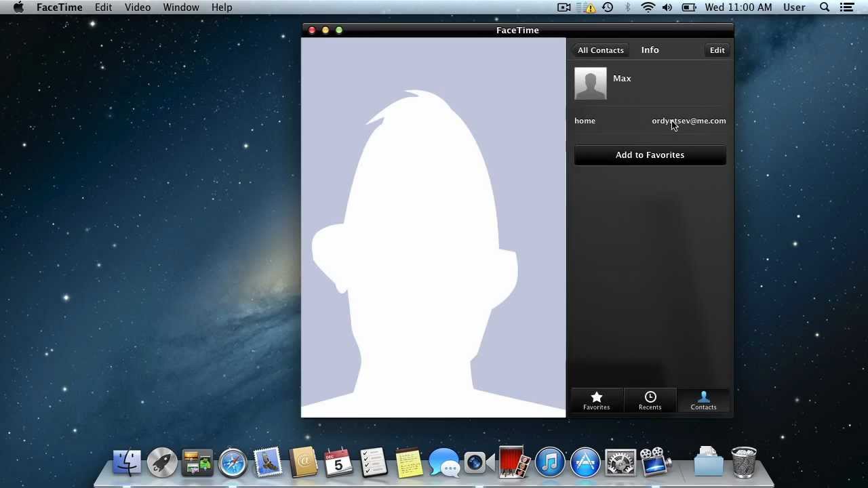Viewport: 868px width, 488px height.
Task: Open the Documents folder stack in Dock
Action: [709, 462]
